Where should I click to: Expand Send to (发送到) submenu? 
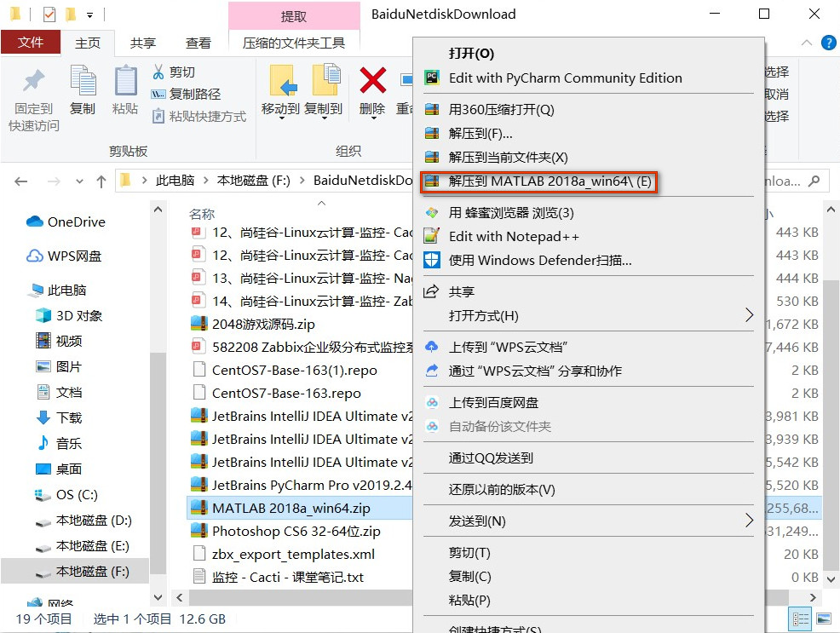pos(589,521)
